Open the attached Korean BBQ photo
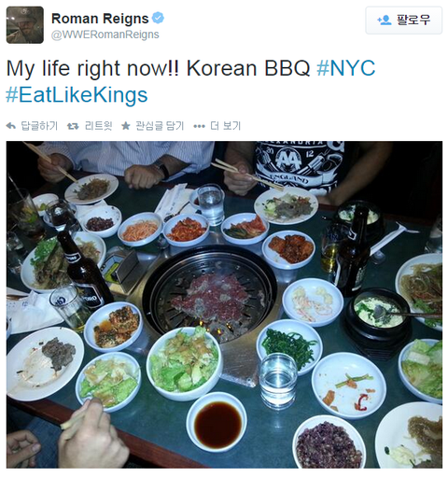Viewport: 448px width, 477px height. click(224, 304)
